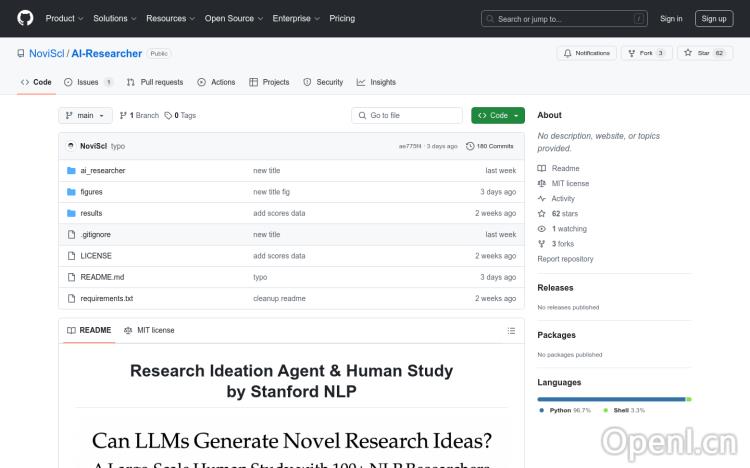Image resolution: width=750 pixels, height=468 pixels.
Task: Open the repository Activity link
Action: (563, 199)
